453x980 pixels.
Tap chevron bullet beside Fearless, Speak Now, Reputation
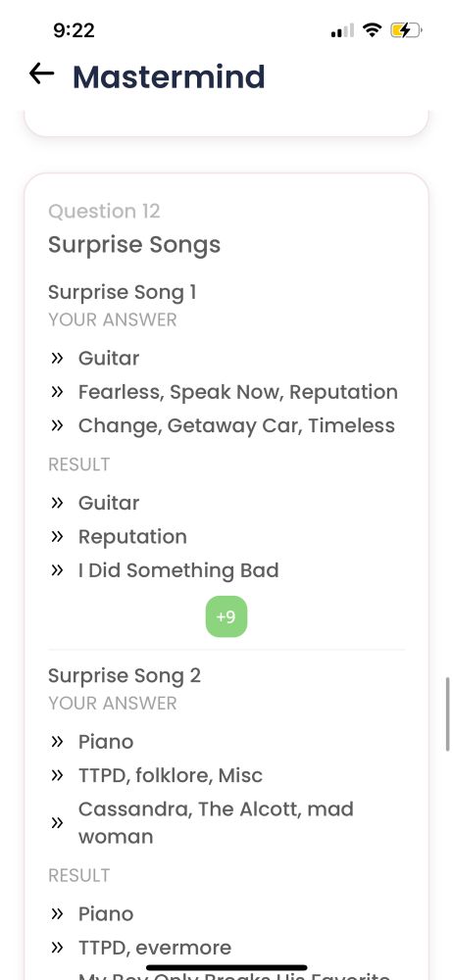click(58, 392)
